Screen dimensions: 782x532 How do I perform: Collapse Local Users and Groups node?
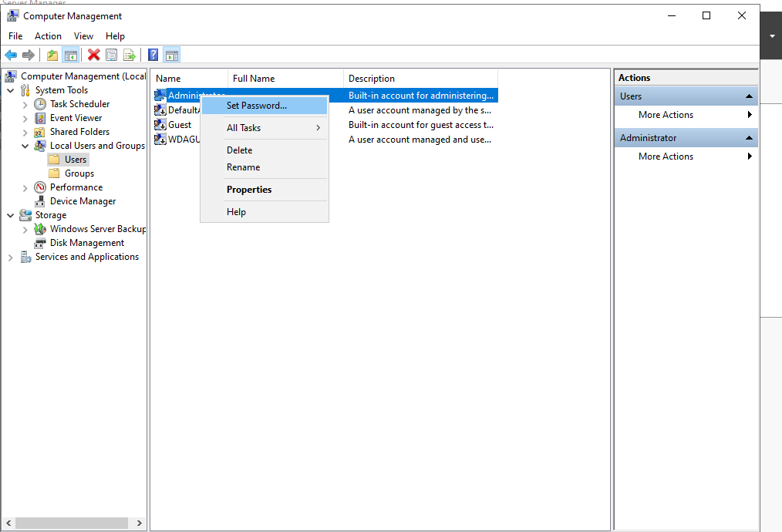[x=25, y=146]
